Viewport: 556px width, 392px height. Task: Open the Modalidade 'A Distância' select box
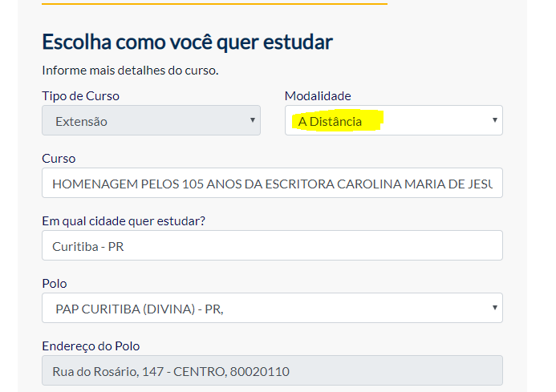[393, 121]
